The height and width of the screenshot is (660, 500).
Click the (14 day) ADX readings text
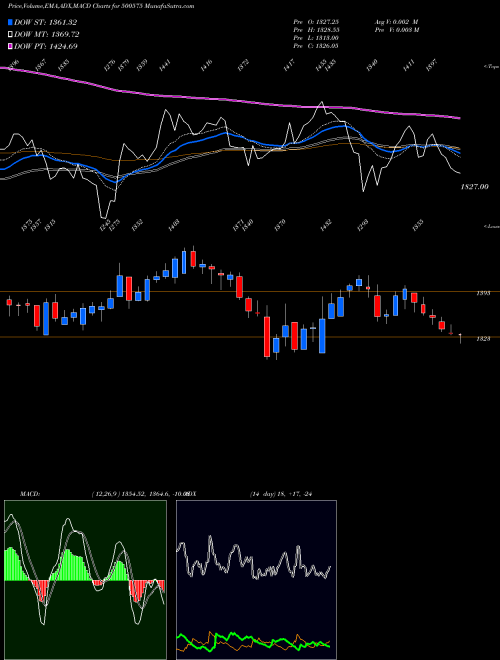coord(281,494)
